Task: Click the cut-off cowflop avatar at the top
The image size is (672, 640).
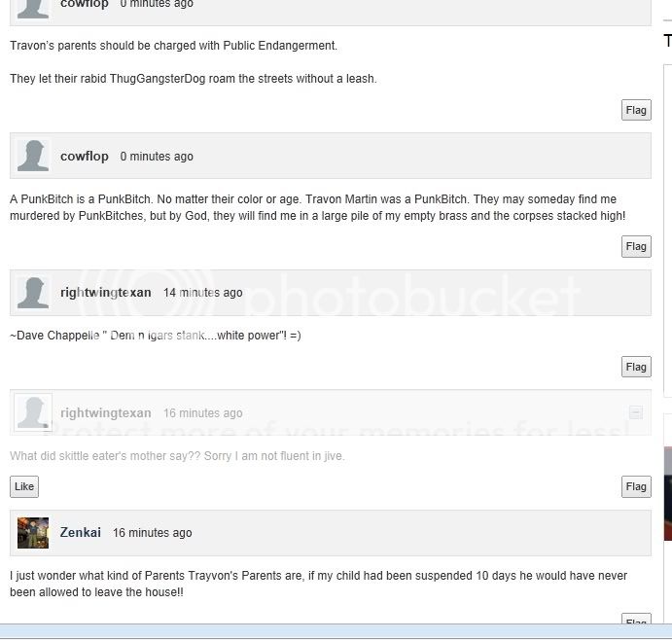Action: [33, 9]
